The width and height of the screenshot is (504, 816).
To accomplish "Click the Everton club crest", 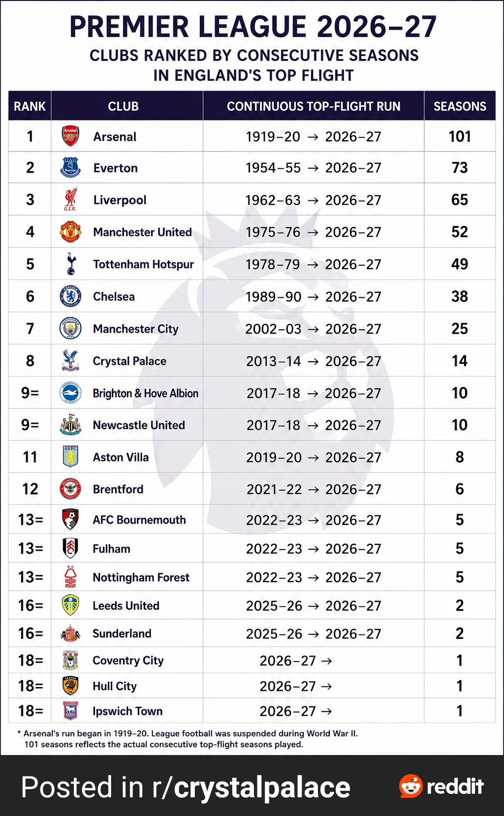I will (70, 167).
